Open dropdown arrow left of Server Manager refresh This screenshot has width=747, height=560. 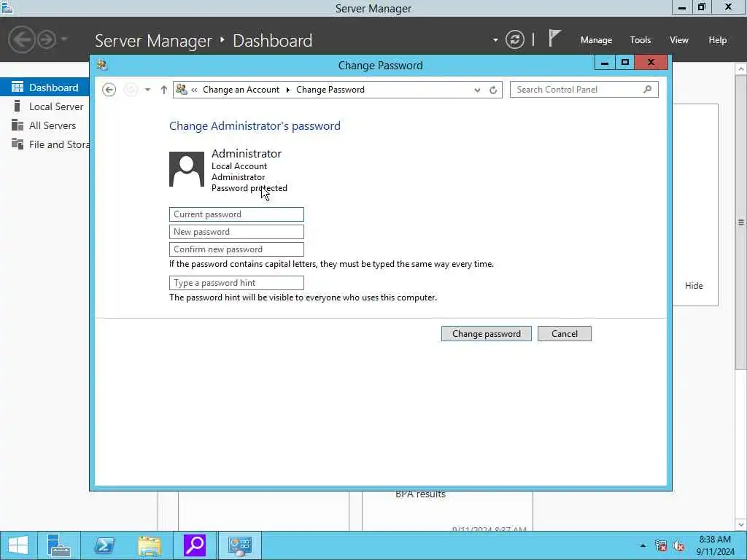pos(495,40)
